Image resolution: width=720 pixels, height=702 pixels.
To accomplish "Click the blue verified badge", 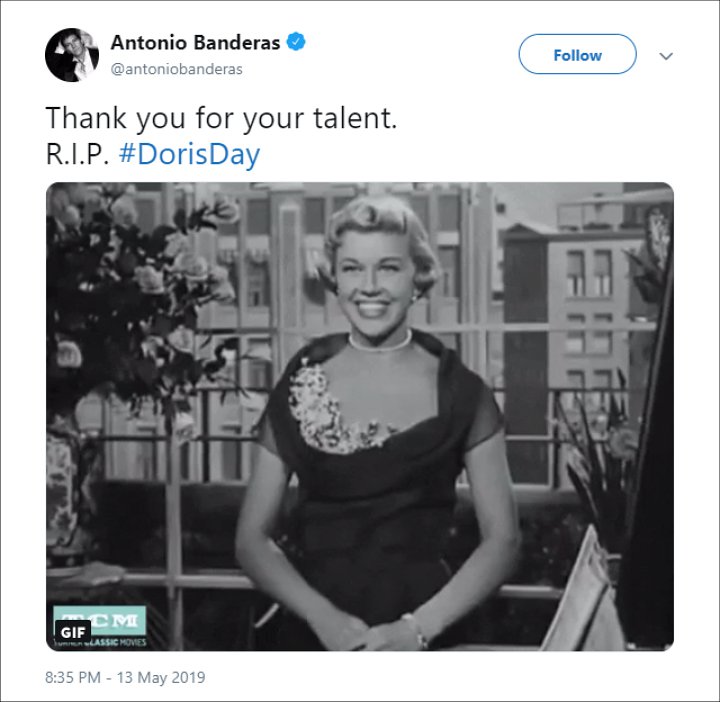I will [296, 42].
